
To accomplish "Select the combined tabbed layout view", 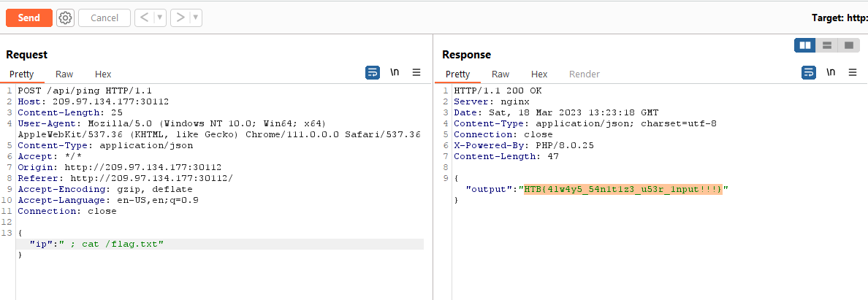I will (848, 45).
